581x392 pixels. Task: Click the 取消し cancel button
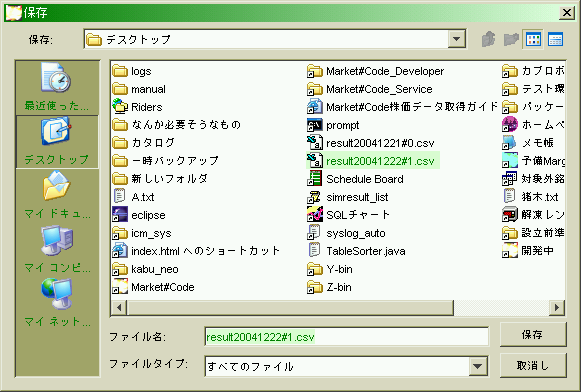tap(533, 366)
